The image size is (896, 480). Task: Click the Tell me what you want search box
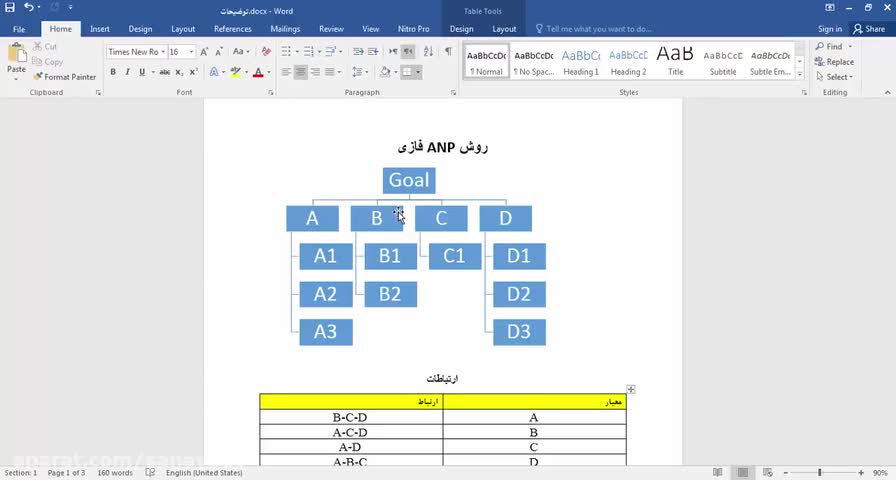click(594, 29)
